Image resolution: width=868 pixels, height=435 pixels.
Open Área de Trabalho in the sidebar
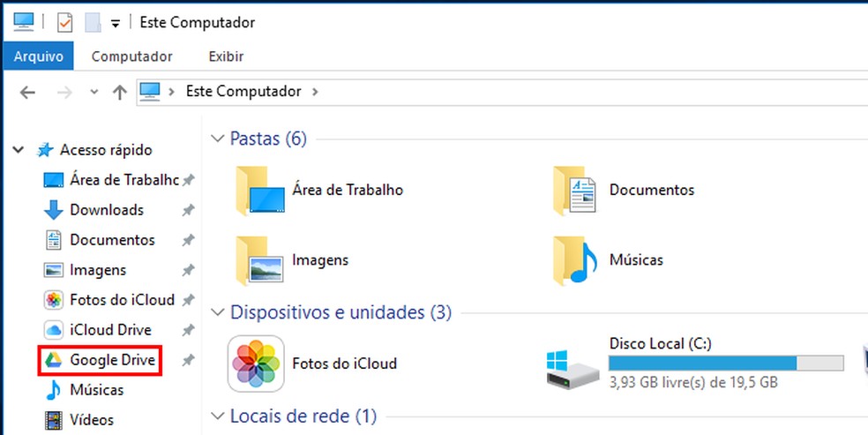click(x=124, y=180)
